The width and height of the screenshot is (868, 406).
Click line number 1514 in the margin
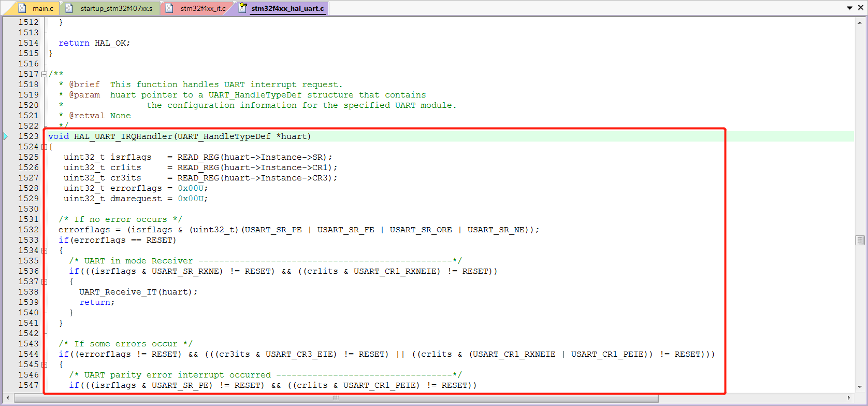tap(28, 43)
